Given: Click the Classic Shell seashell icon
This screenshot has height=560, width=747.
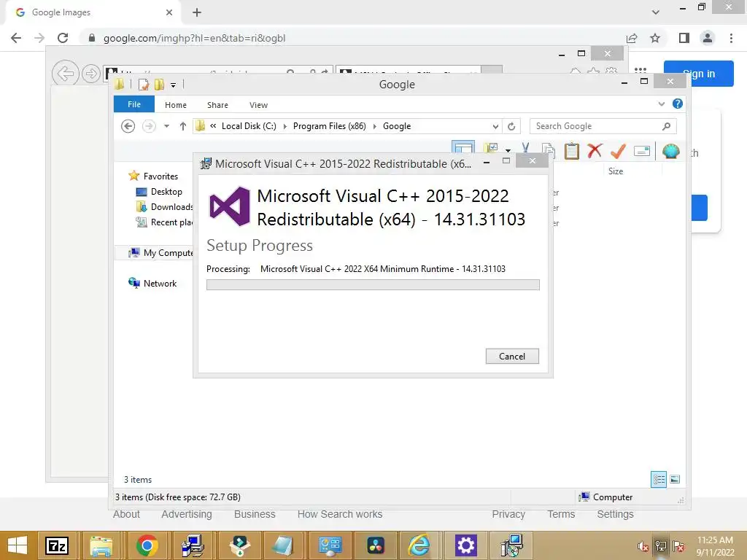Looking at the screenshot, I should click(x=671, y=152).
